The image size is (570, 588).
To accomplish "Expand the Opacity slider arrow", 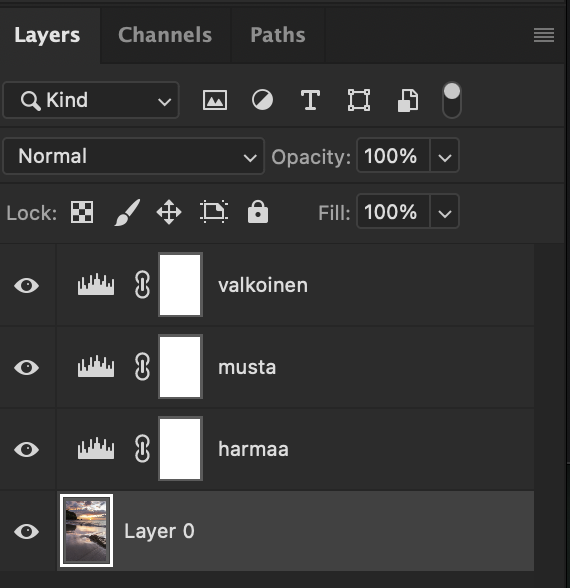I will point(445,156).
